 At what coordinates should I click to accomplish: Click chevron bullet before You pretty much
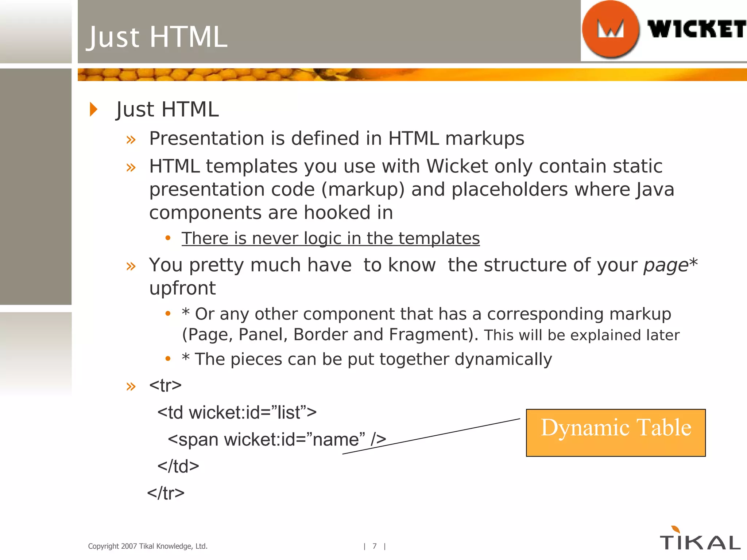[131, 266]
